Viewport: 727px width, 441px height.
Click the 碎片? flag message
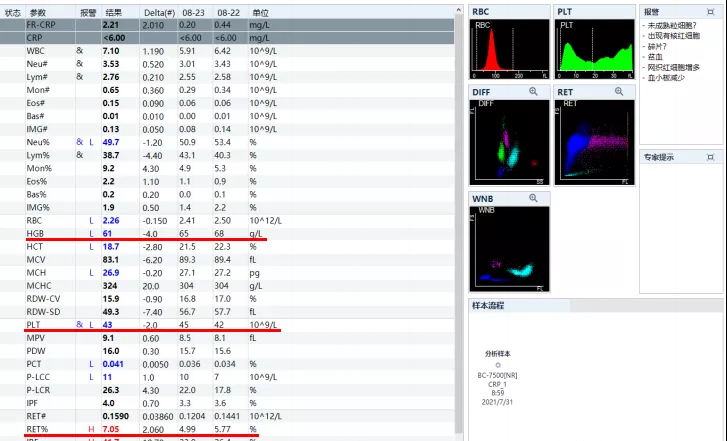tap(657, 46)
